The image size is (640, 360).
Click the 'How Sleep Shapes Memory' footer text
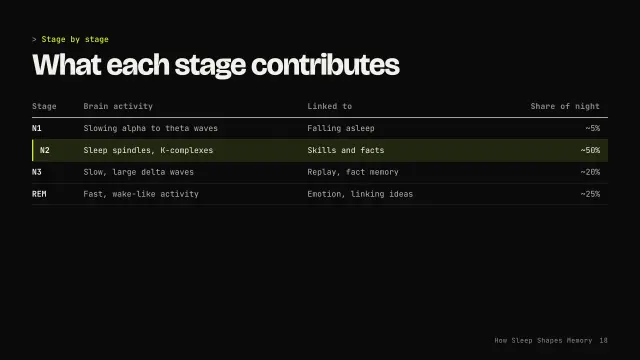(543, 340)
